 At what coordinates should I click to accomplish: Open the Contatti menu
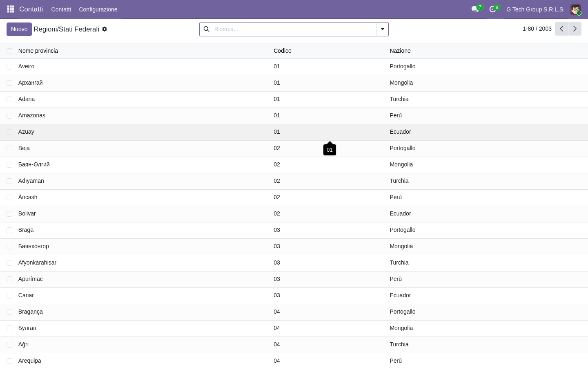[61, 9]
